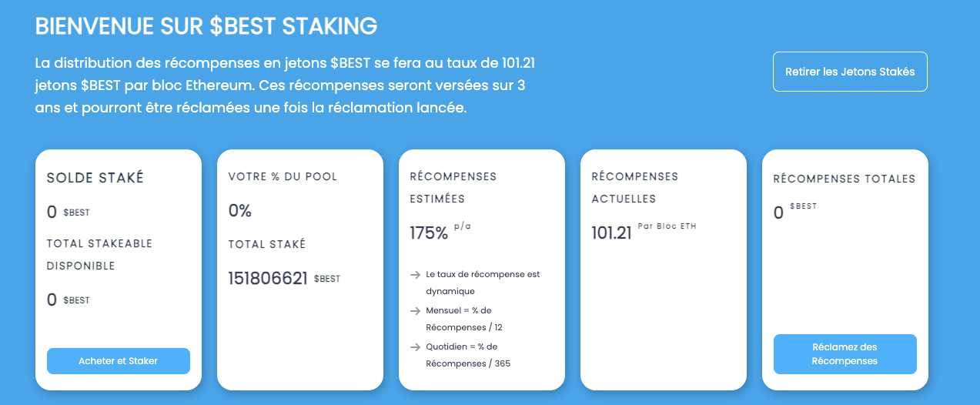Click the 'RÉCOMPENSES TOTALES' card title
Image resolution: width=980 pixels, height=405 pixels.
click(845, 179)
